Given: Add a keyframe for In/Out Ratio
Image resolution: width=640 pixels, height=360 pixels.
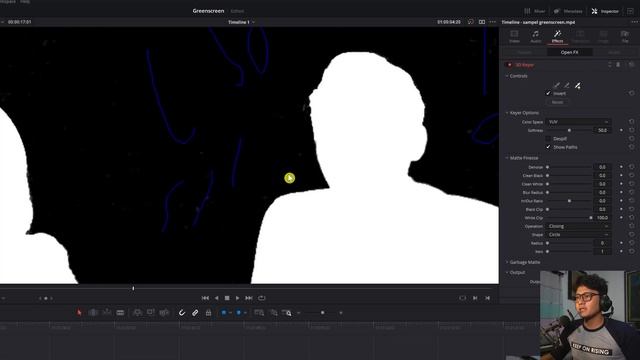Looking at the screenshot, I should point(621,201).
